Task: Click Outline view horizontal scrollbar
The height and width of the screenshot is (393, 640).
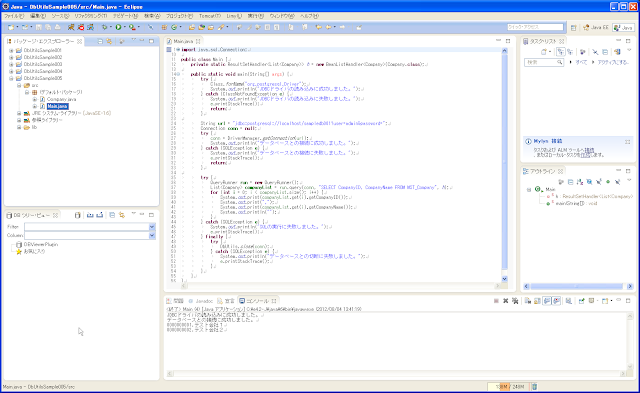Action: point(577,286)
